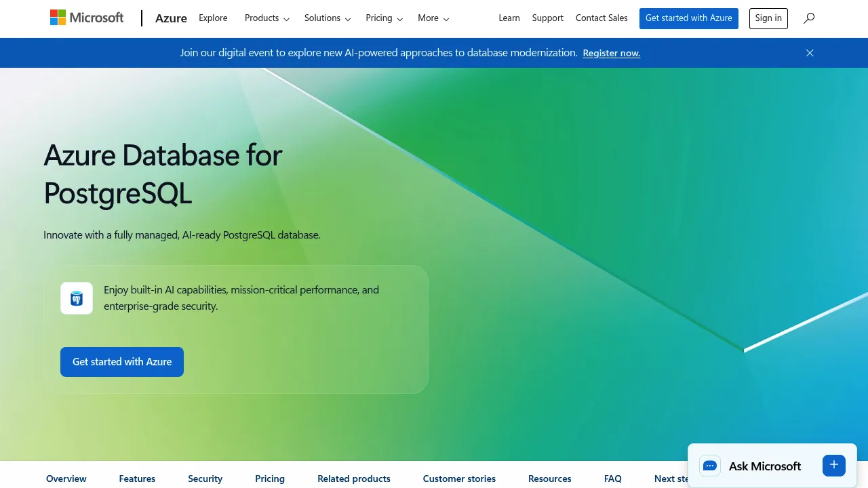868x488 pixels.
Task: Open the Learn link
Action: 509,18
